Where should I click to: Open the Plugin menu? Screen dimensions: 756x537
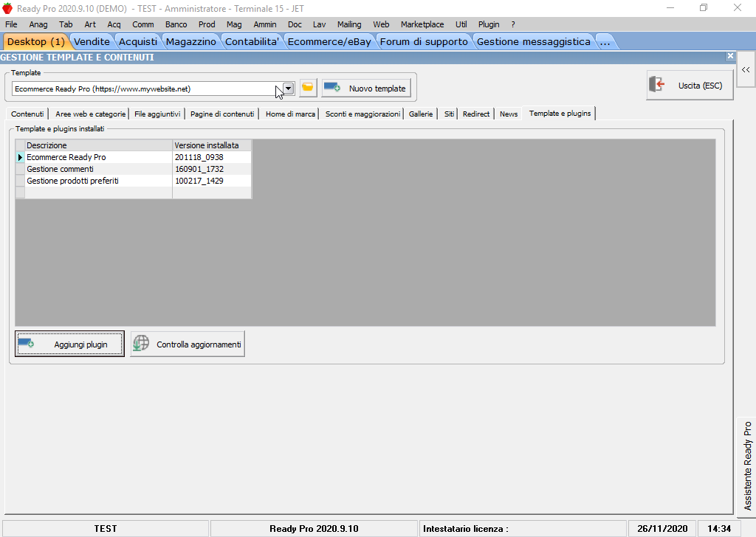489,24
